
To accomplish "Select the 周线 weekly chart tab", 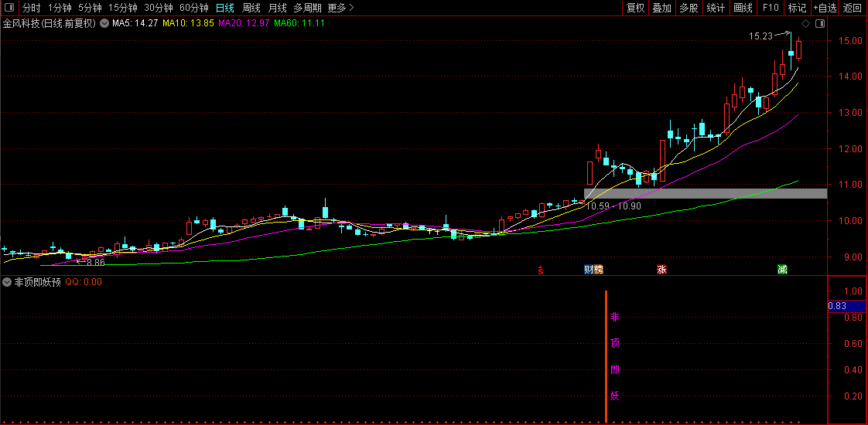I will [251, 8].
